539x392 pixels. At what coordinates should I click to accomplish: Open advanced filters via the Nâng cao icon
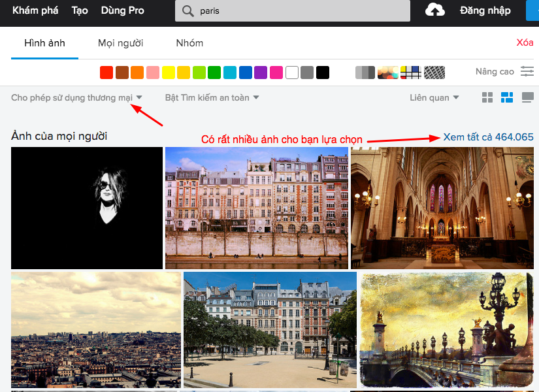(527, 72)
